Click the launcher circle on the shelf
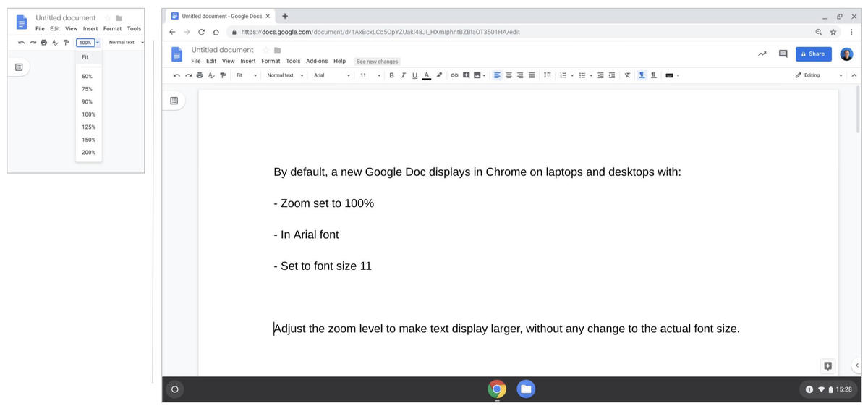The image size is (868, 414). (174, 389)
